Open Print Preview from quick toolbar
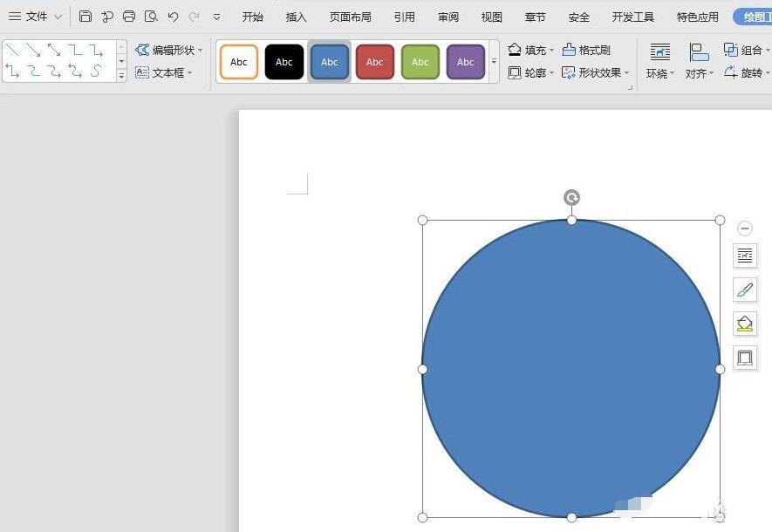This screenshot has width=772, height=532. point(151,17)
